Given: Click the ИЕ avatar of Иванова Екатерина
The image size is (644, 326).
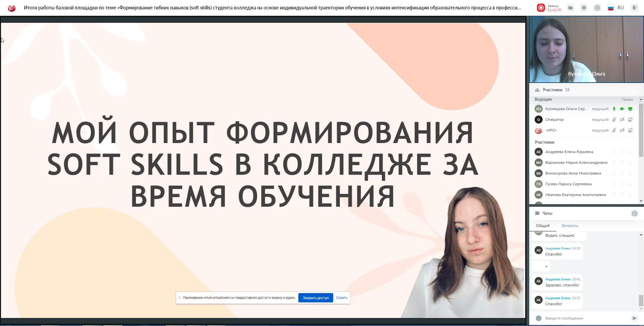Looking at the screenshot, I should coord(538,195).
